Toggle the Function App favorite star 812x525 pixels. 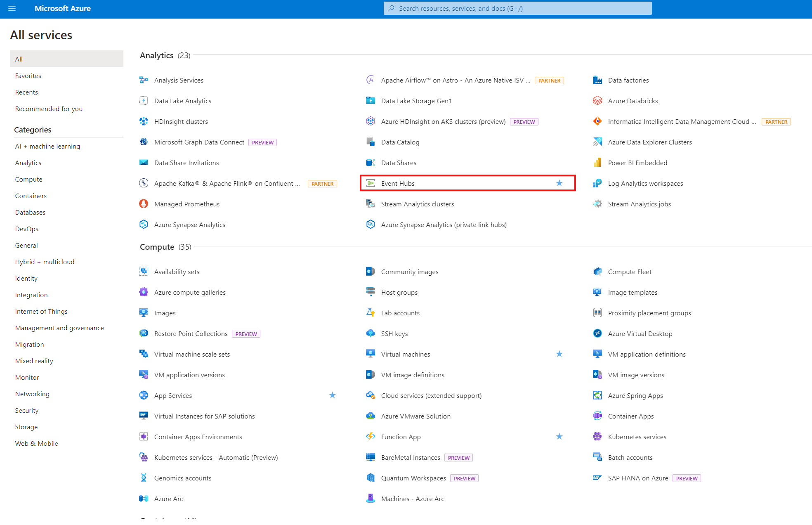pos(559,437)
